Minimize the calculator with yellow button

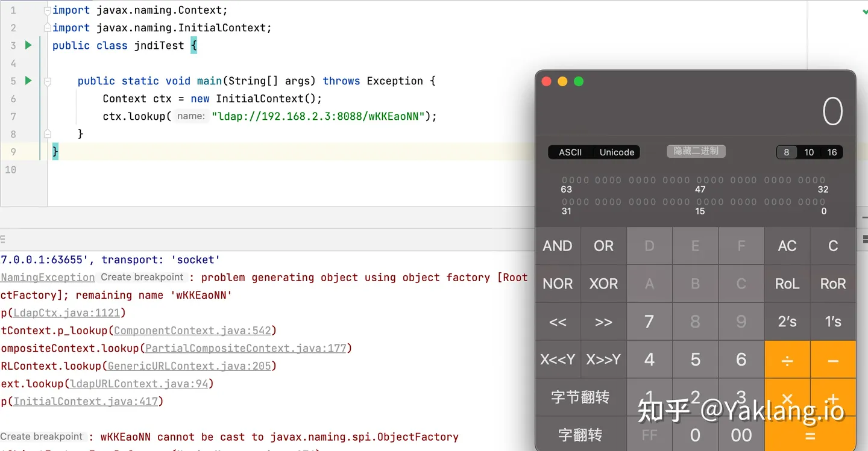pos(562,81)
